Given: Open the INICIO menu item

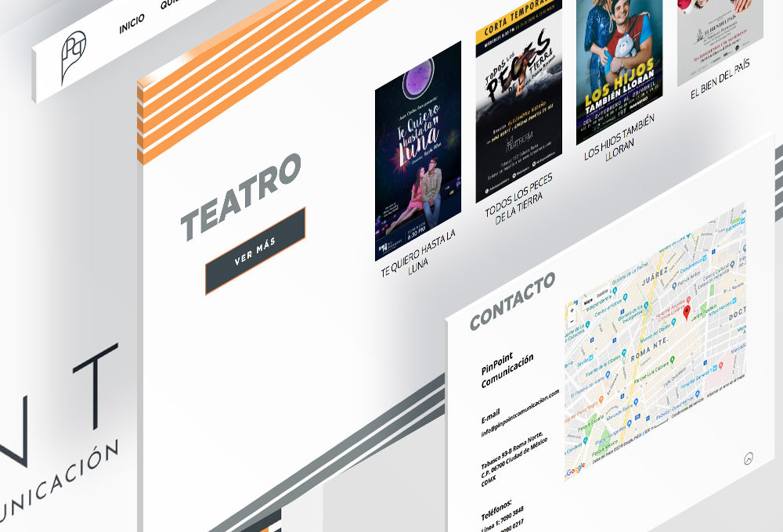Looking at the screenshot, I should pos(132,24).
